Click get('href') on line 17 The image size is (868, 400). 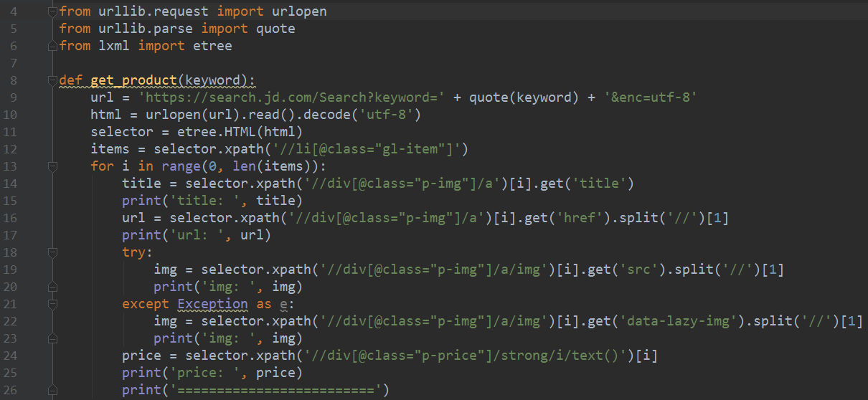(x=570, y=218)
